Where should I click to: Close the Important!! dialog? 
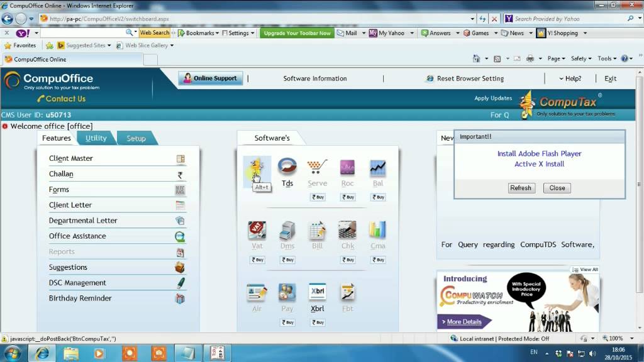pos(557,188)
